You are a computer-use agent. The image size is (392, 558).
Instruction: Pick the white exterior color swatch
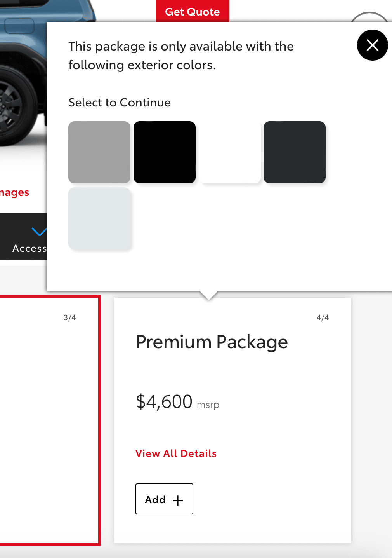coord(230,152)
